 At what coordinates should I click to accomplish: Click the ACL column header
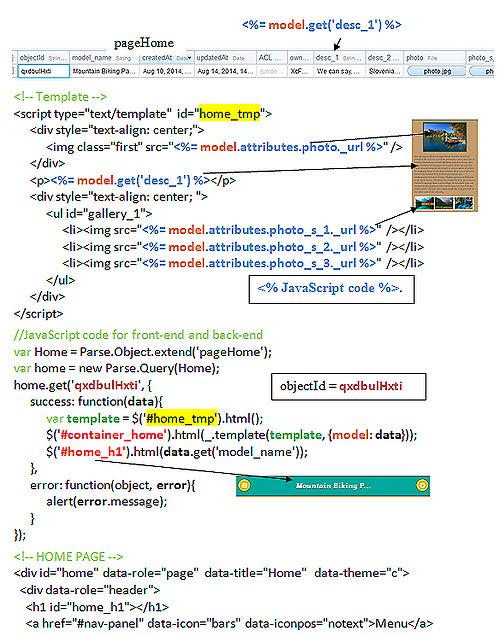272,58
